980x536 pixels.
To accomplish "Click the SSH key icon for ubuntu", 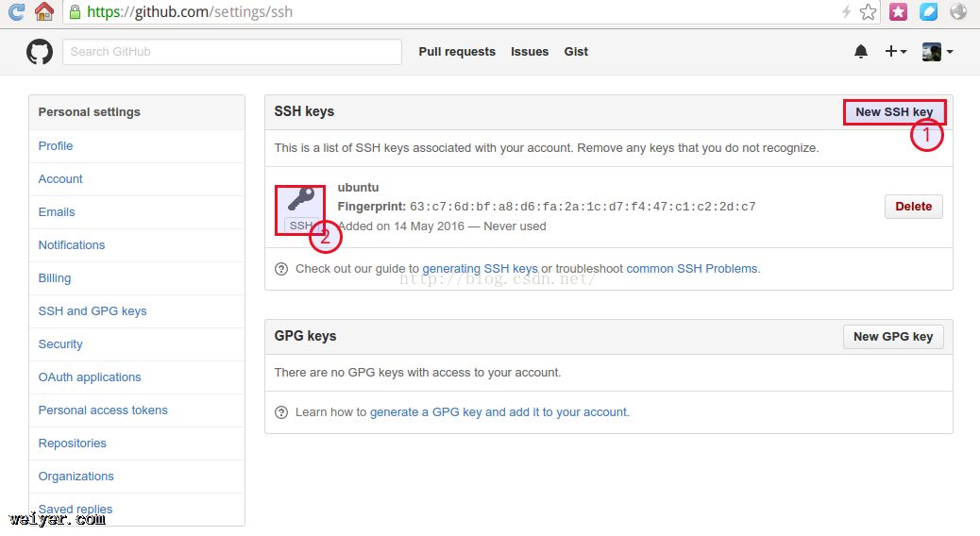I will (x=301, y=203).
